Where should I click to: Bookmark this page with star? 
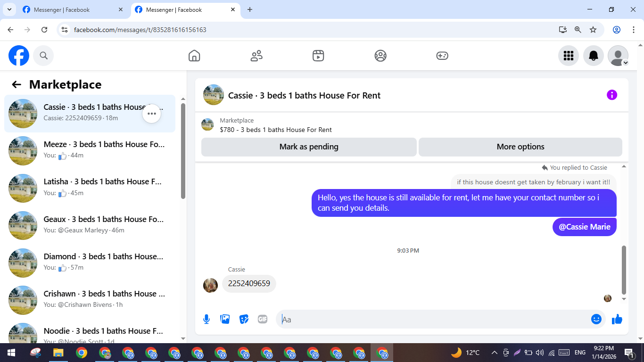click(x=593, y=30)
